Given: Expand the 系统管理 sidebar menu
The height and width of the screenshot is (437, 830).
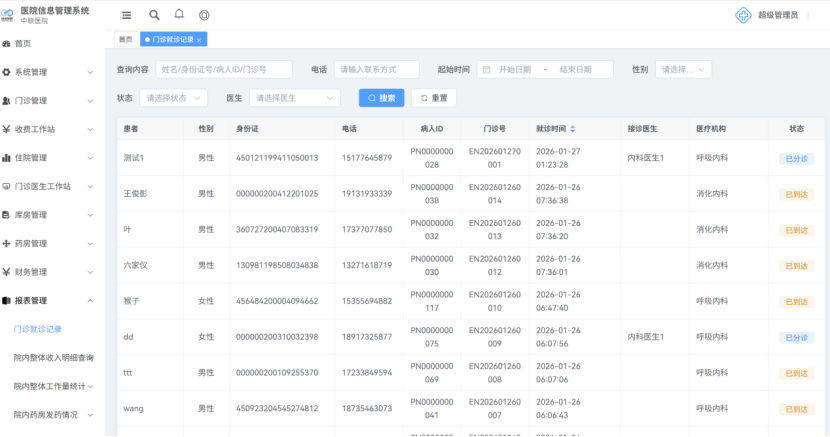Looking at the screenshot, I should (x=52, y=72).
